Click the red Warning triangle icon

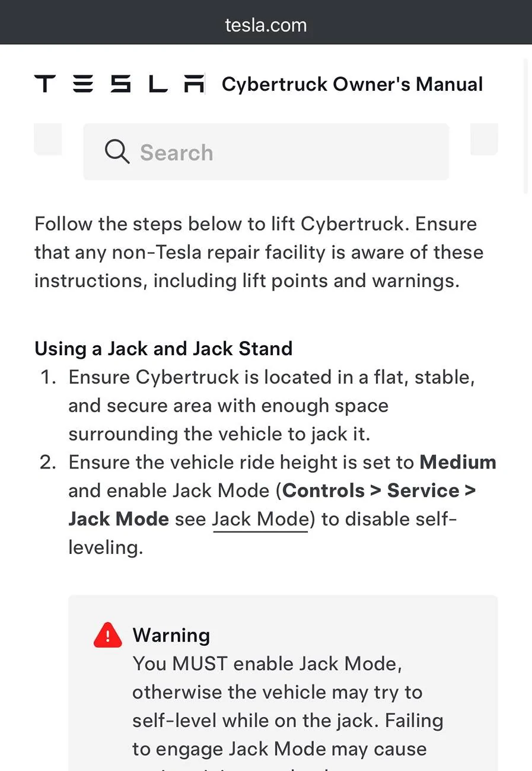pos(108,635)
